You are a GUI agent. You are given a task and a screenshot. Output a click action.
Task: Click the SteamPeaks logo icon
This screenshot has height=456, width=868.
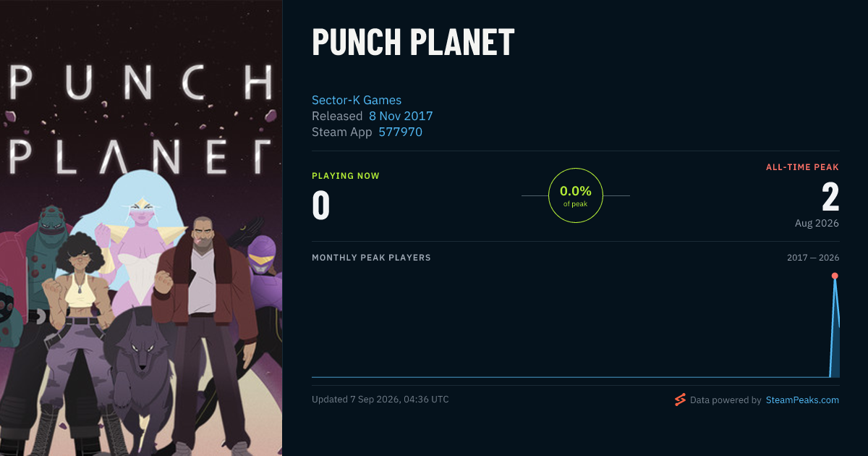(680, 400)
